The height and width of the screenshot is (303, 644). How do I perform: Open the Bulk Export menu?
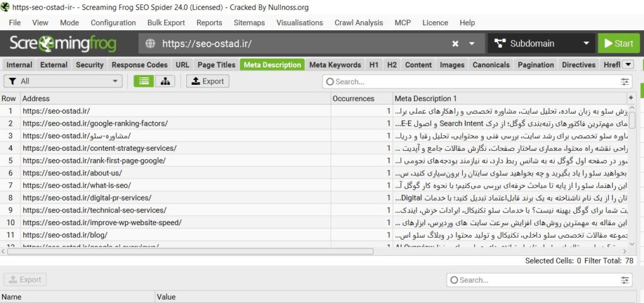pyautogui.click(x=166, y=23)
